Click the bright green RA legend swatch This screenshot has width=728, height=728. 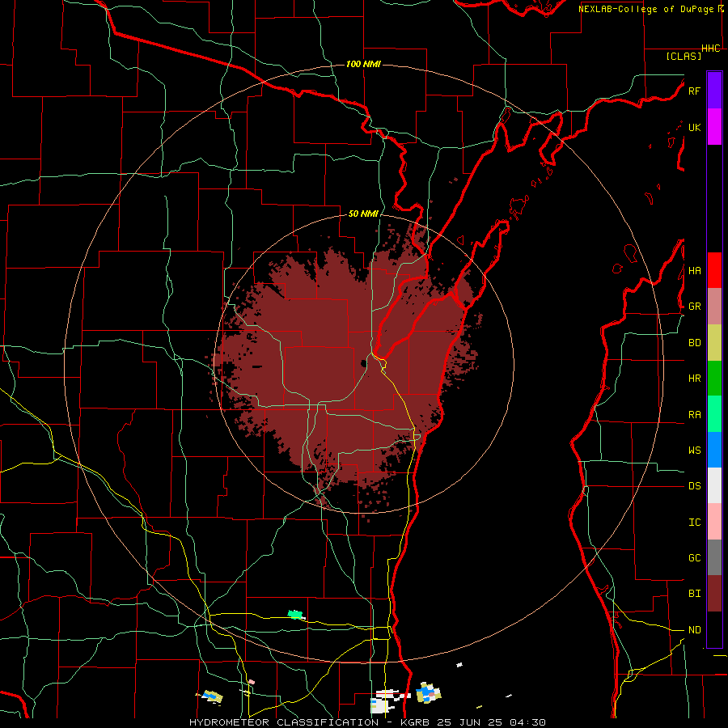(714, 414)
